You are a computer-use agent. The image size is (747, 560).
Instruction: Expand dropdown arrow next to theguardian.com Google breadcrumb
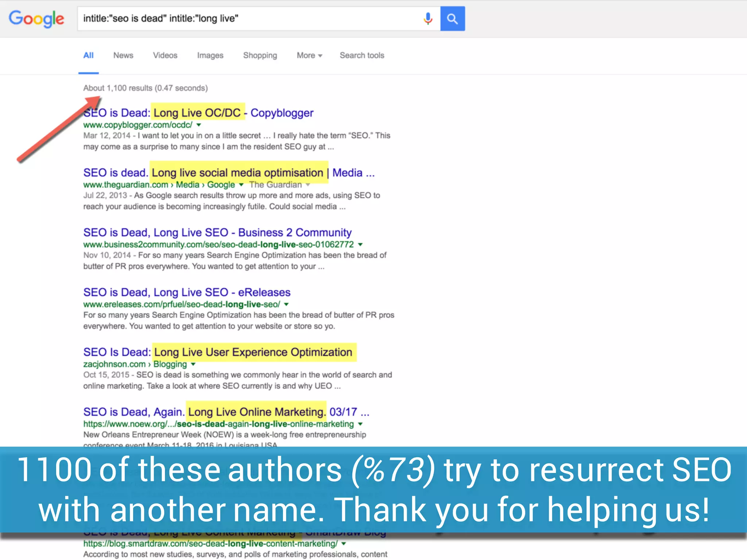(241, 184)
